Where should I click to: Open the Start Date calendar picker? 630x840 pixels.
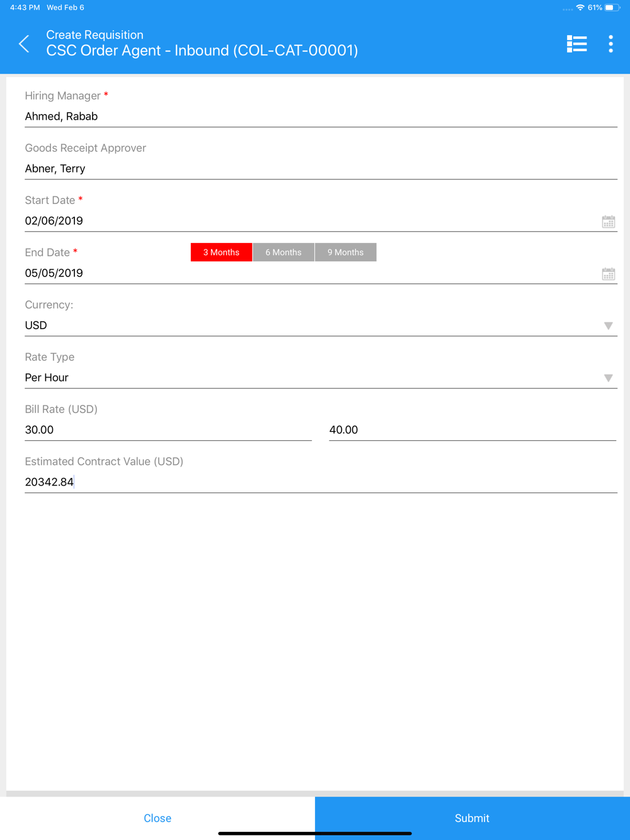point(608,222)
